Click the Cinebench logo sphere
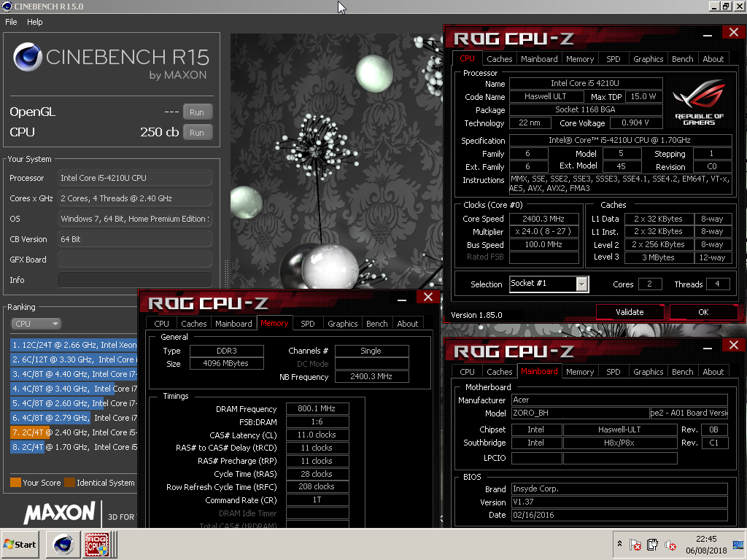Image resolution: width=747 pixels, height=560 pixels. (28, 57)
